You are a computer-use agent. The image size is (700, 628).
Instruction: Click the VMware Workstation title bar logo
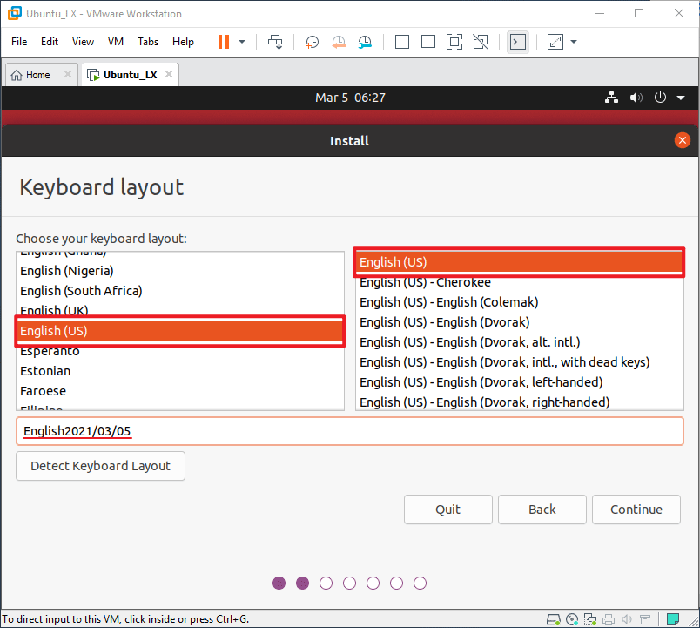point(15,13)
